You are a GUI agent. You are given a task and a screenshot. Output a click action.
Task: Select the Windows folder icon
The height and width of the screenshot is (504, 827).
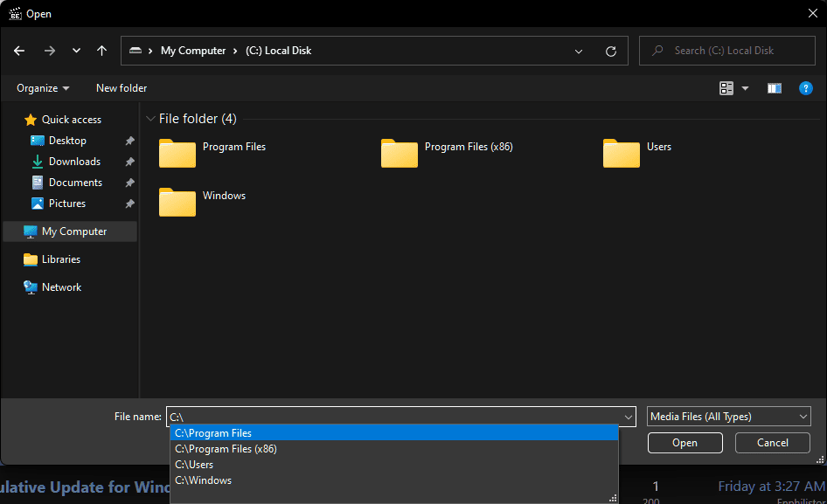tap(177, 202)
